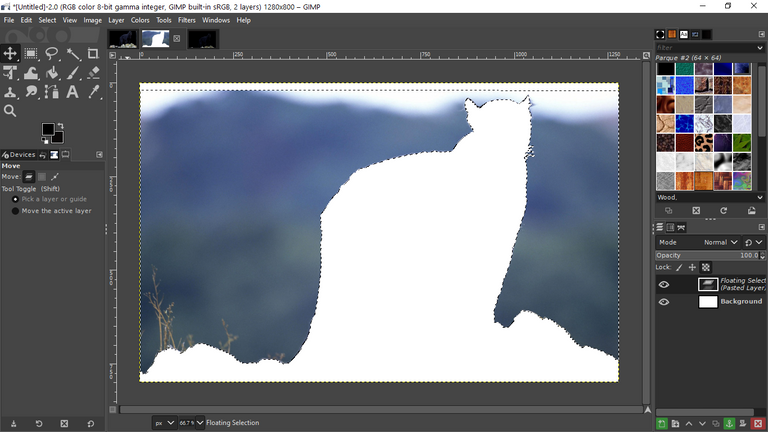Choose the Text tool
Screen dimensions: 768x432
pos(74,92)
